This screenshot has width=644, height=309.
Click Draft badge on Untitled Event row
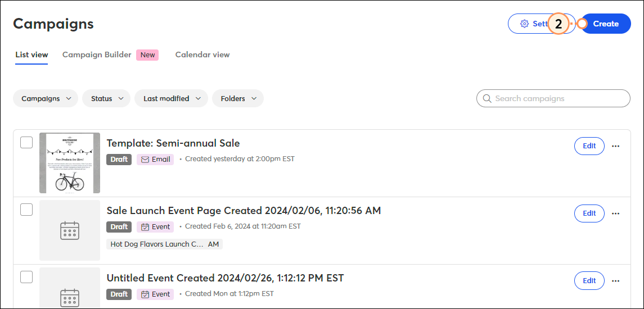click(119, 294)
